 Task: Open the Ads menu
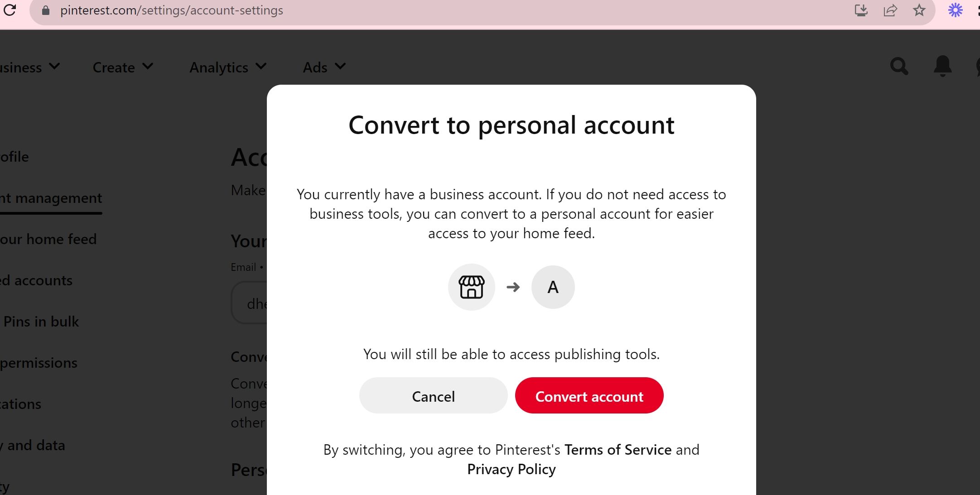323,67
